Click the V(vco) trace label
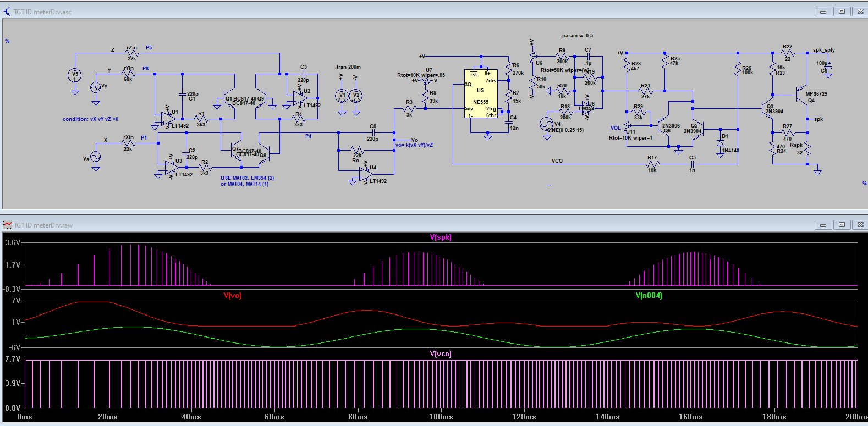Image resolution: width=868 pixels, height=426 pixels. [440, 354]
